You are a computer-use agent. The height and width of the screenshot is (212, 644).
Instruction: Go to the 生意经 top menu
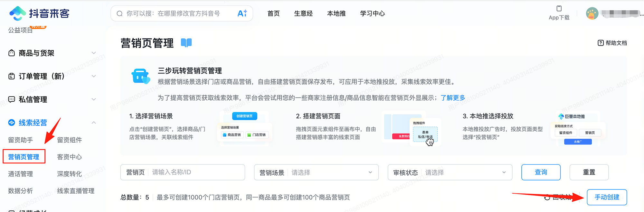click(x=303, y=14)
